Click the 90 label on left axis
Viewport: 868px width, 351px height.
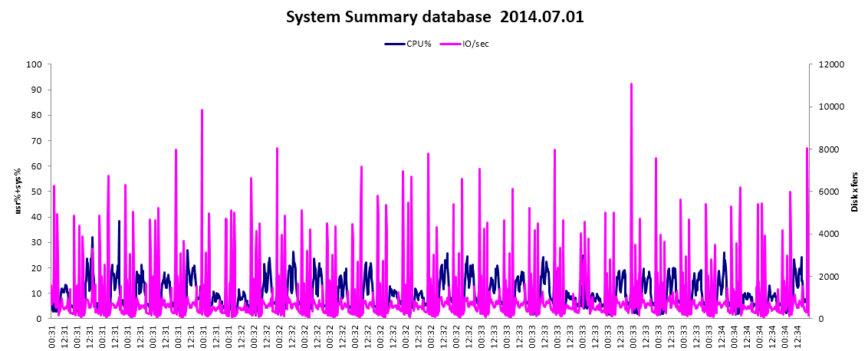coord(37,90)
